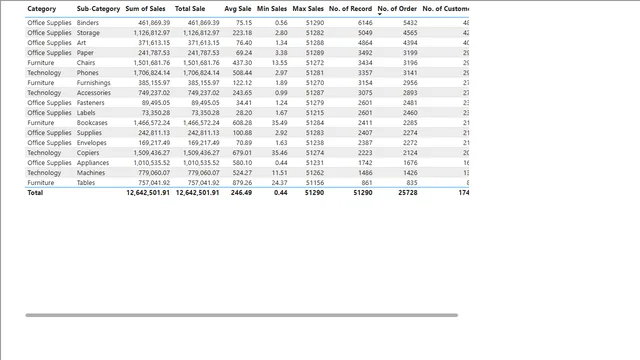Select the Copiers sub-category cell
Viewport: 640px width, 360px height.
[88, 153]
